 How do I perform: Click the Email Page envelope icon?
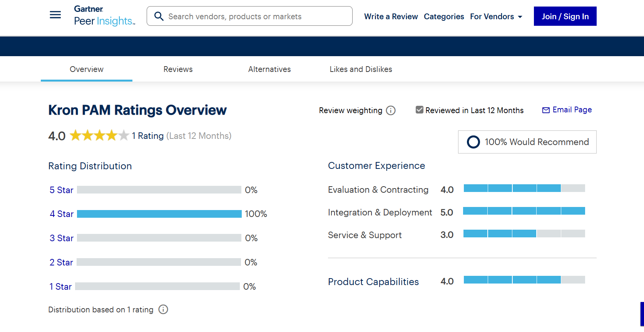pos(546,110)
